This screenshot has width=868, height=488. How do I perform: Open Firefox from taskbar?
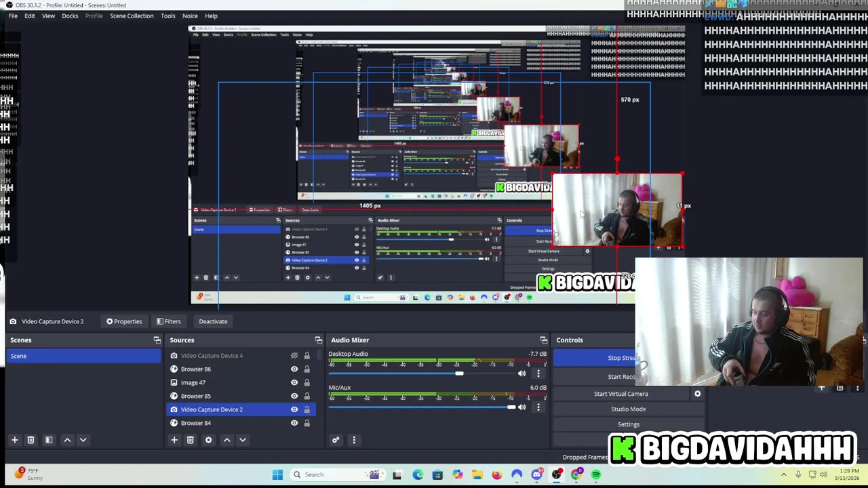coord(497,474)
